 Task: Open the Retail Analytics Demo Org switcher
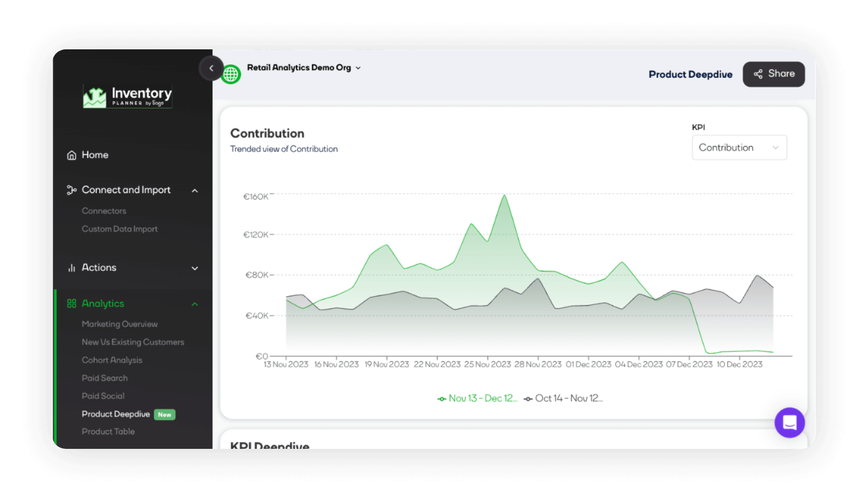pyautogui.click(x=304, y=68)
